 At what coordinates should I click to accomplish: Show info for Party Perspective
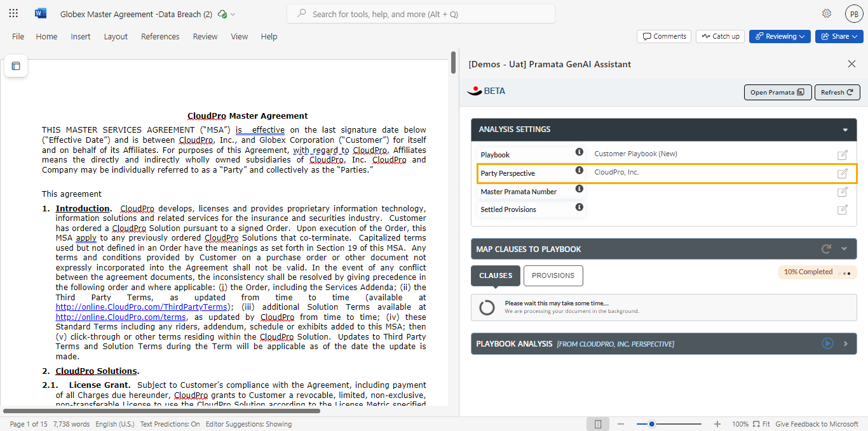580,170
